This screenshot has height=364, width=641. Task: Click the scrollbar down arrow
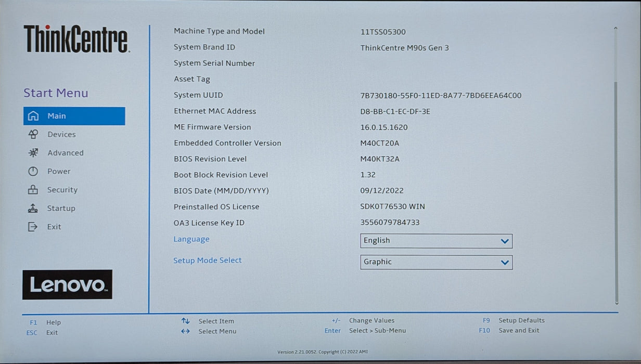pyautogui.click(x=617, y=303)
